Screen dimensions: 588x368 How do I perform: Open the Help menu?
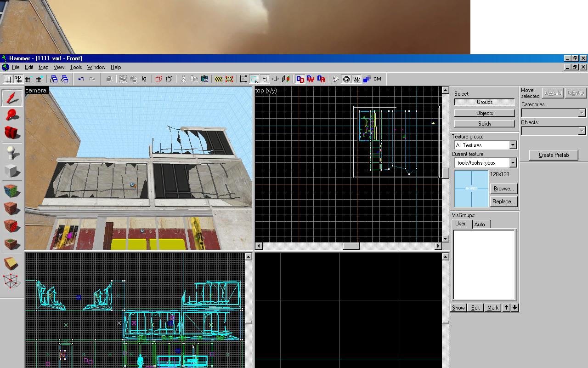[x=116, y=67]
